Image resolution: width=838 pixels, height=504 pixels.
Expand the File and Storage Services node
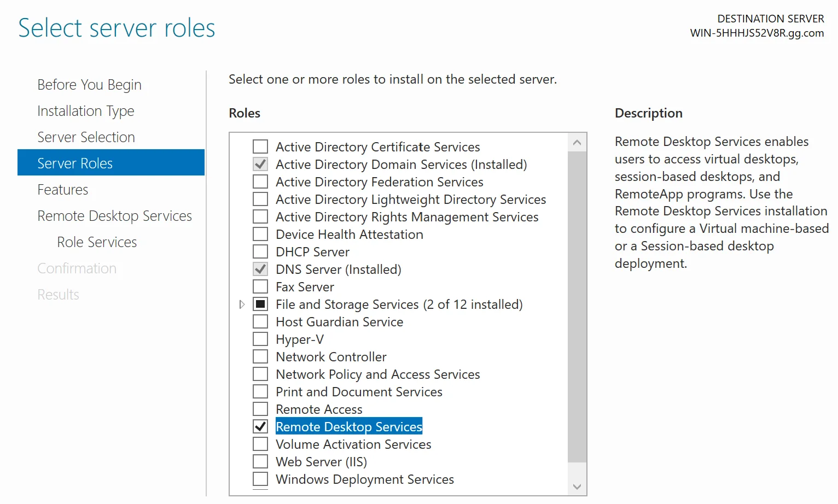click(242, 304)
